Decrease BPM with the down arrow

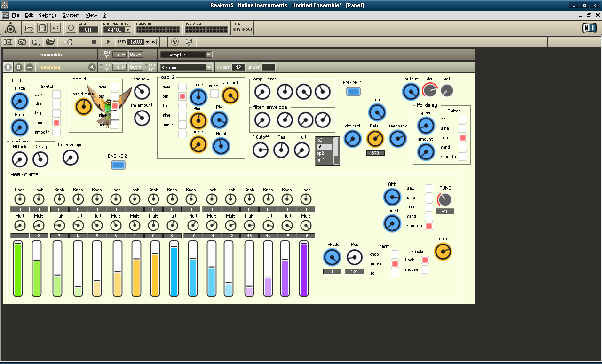[147, 42]
